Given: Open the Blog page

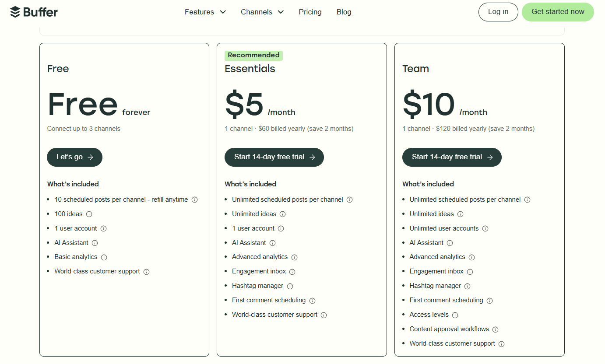Looking at the screenshot, I should click(x=344, y=12).
